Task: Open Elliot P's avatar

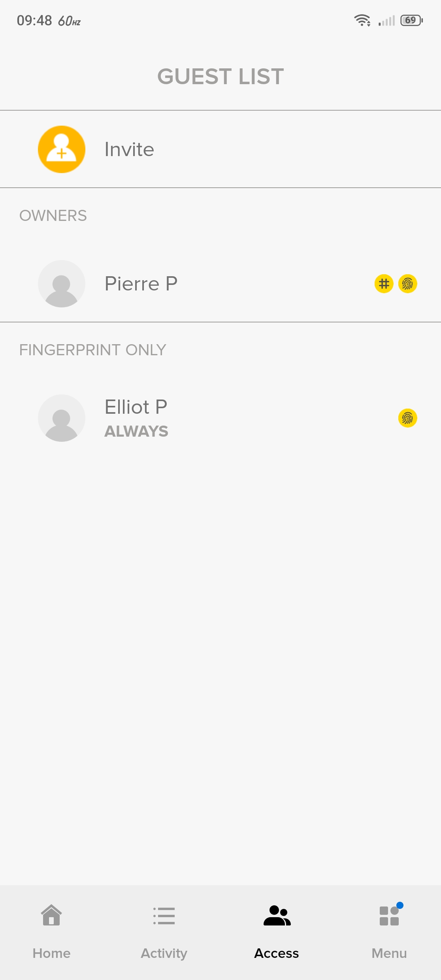Action: tap(62, 418)
